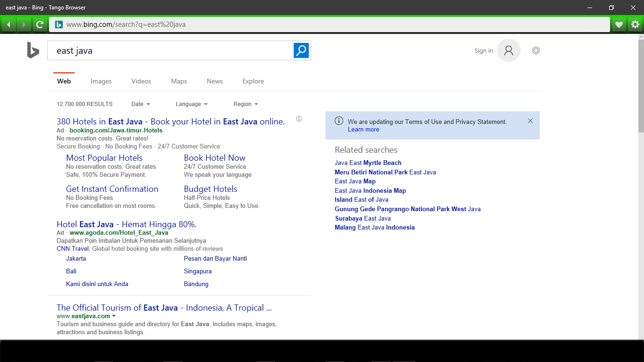The image size is (644, 362).
Task: Open the Jakarta sitelink
Action: (x=76, y=258)
